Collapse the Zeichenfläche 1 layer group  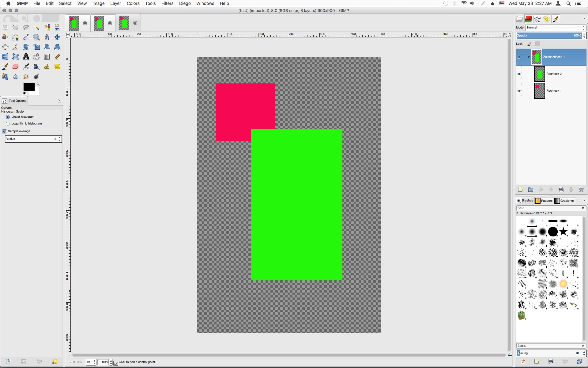[529, 57]
